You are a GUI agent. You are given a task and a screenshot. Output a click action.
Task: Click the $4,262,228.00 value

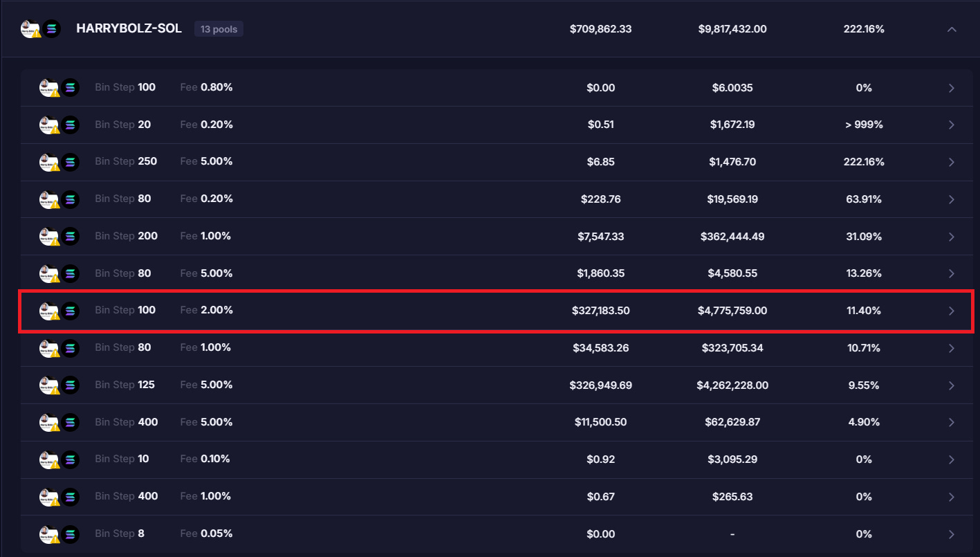click(732, 385)
